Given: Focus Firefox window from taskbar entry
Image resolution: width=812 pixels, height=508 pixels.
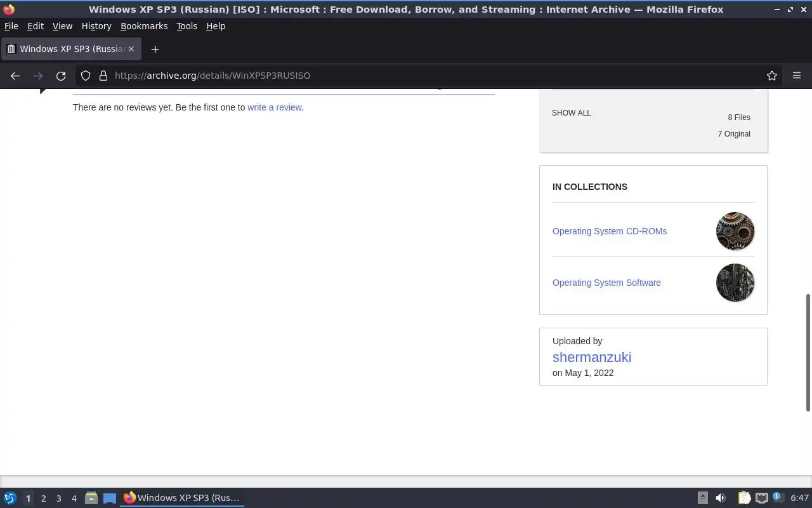Looking at the screenshot, I should [182, 498].
